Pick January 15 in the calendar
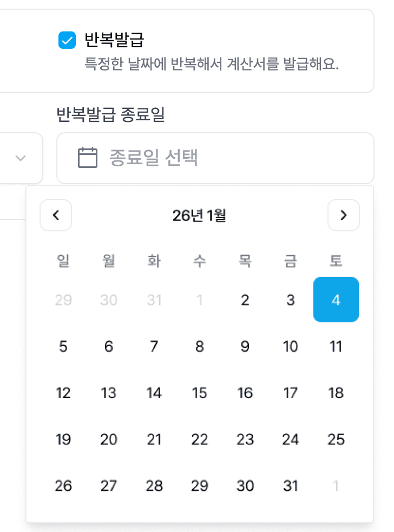This screenshot has width=394, height=532. [199, 393]
